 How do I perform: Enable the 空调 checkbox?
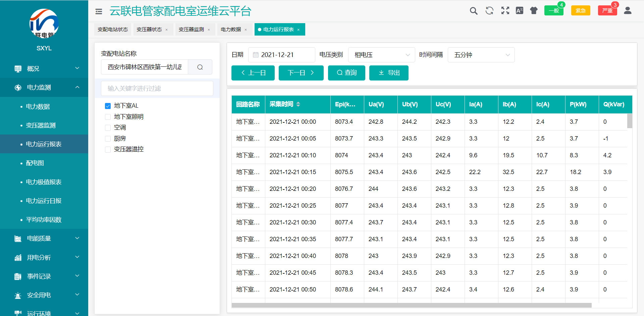coord(108,127)
